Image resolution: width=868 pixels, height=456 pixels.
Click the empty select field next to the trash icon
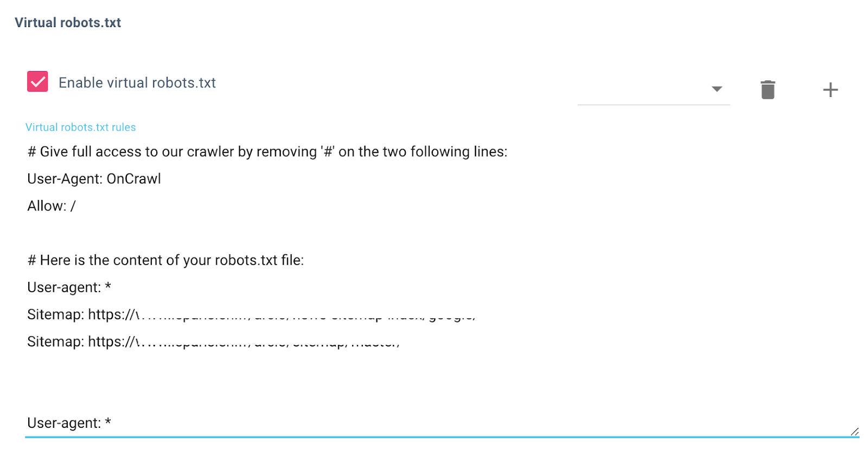[x=653, y=89]
